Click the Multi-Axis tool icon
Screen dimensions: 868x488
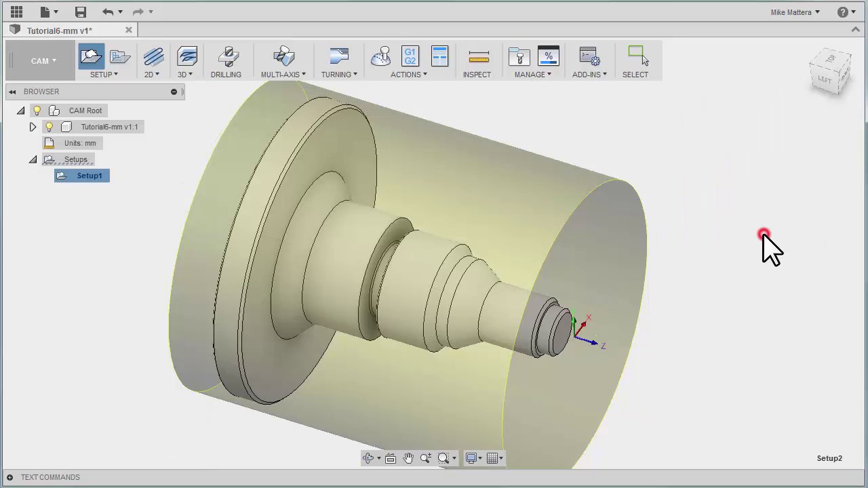pos(283,57)
